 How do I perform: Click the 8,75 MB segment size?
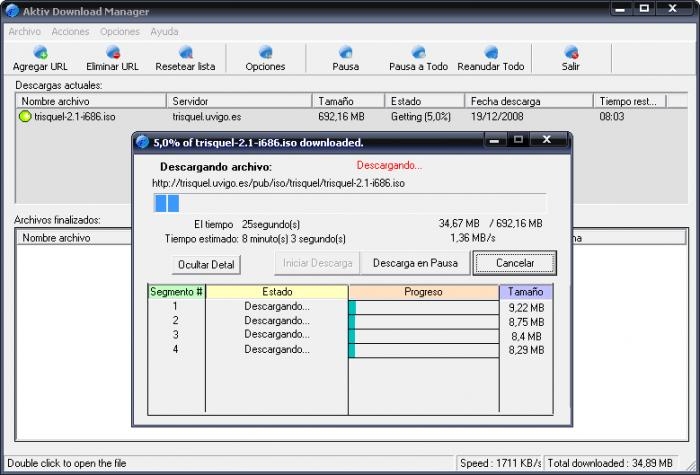click(526, 322)
